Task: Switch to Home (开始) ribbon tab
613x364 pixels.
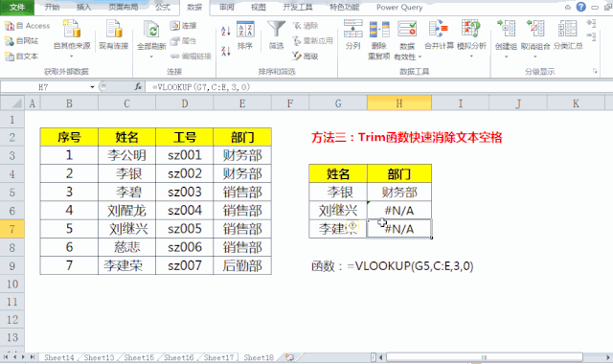Action: click(52, 7)
